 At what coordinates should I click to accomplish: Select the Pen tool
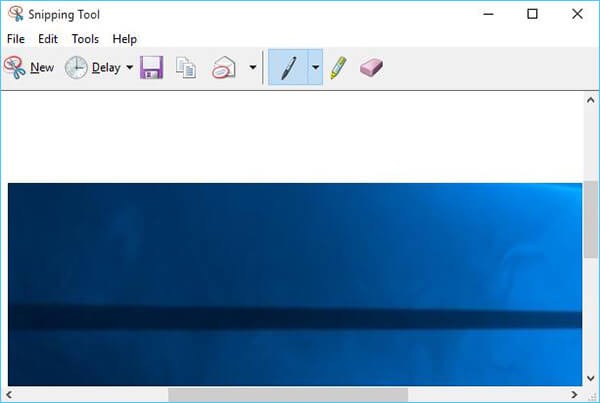pyautogui.click(x=287, y=68)
